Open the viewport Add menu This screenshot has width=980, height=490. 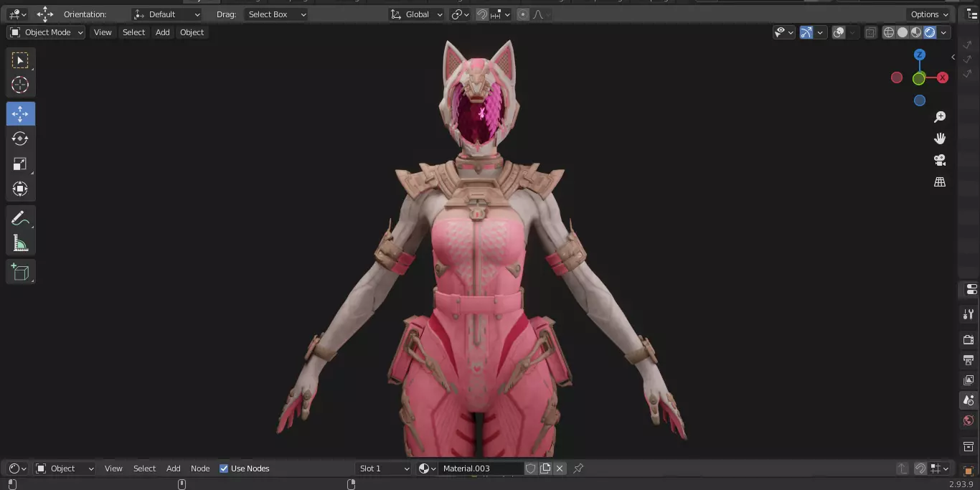(163, 32)
